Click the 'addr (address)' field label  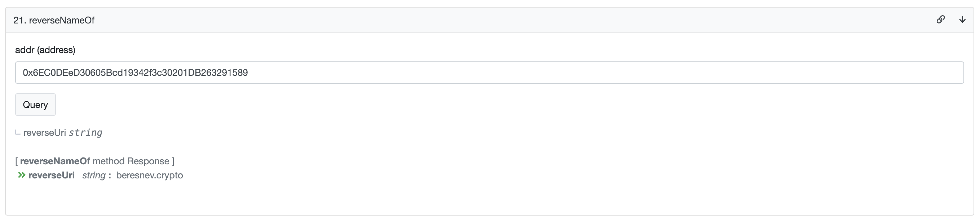[45, 50]
